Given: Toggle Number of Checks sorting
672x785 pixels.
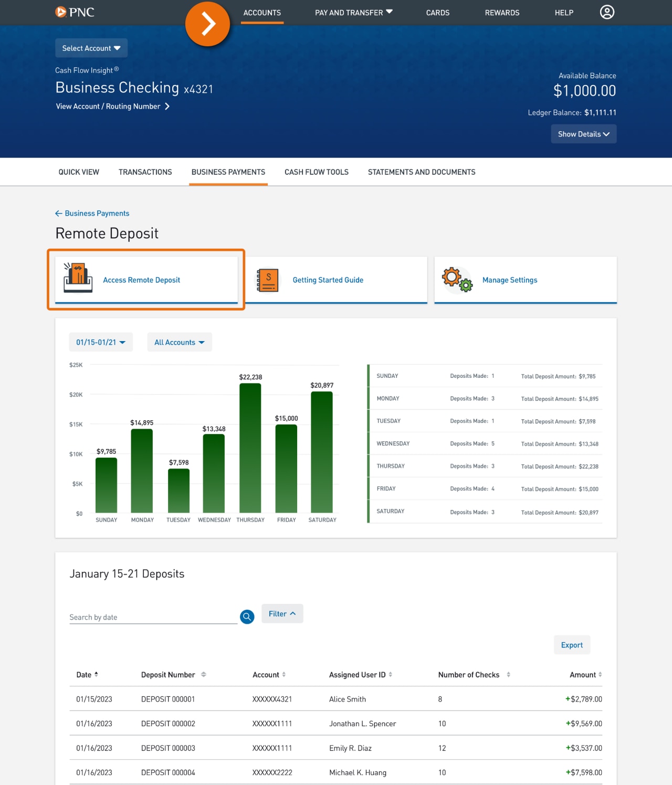Looking at the screenshot, I should [x=508, y=674].
